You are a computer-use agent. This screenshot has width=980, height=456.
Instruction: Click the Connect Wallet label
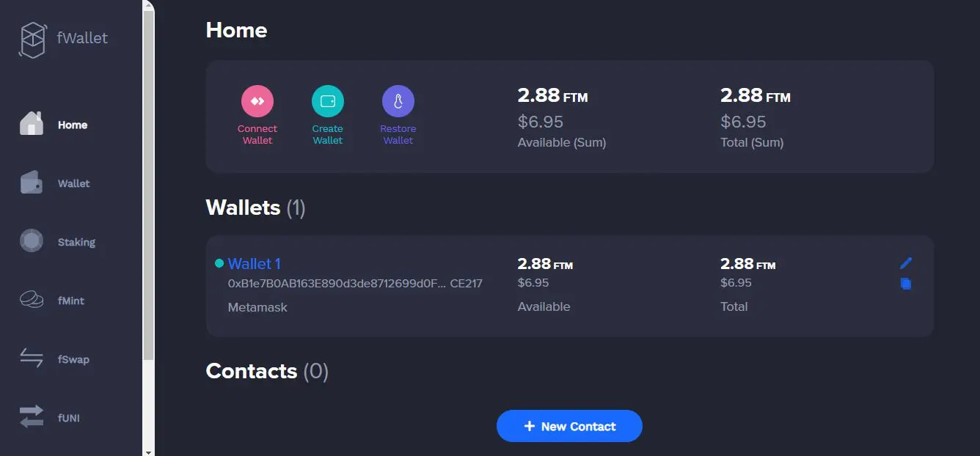(257, 134)
